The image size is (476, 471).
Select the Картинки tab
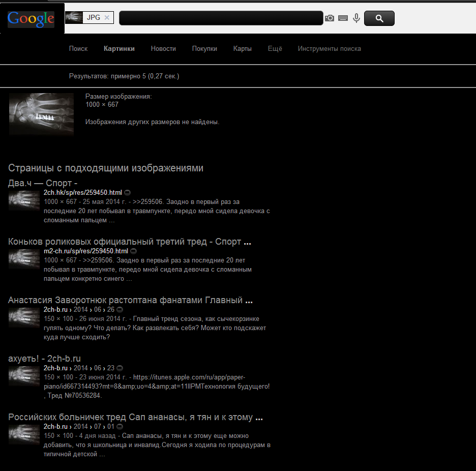[119, 49]
